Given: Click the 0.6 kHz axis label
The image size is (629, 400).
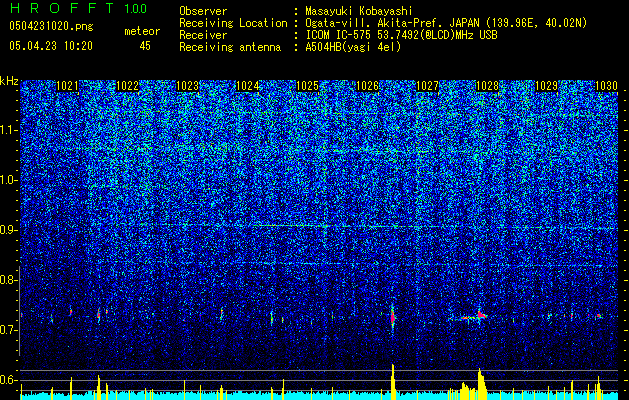Looking at the screenshot, I should coord(8,380).
